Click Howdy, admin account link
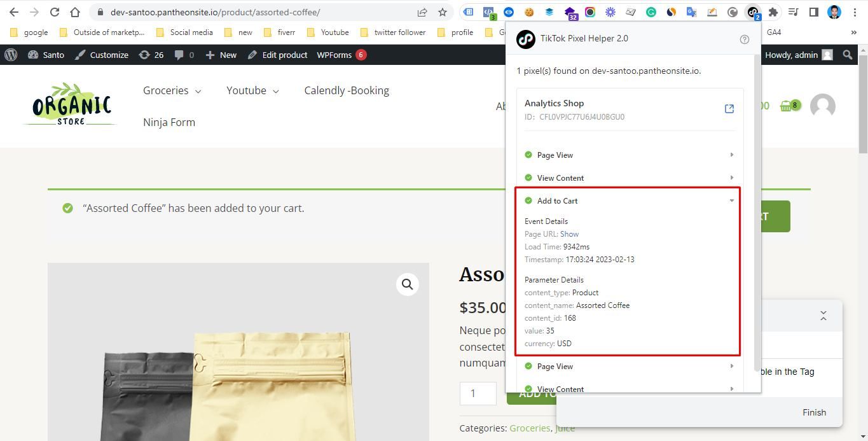This screenshot has height=441, width=868. point(799,55)
